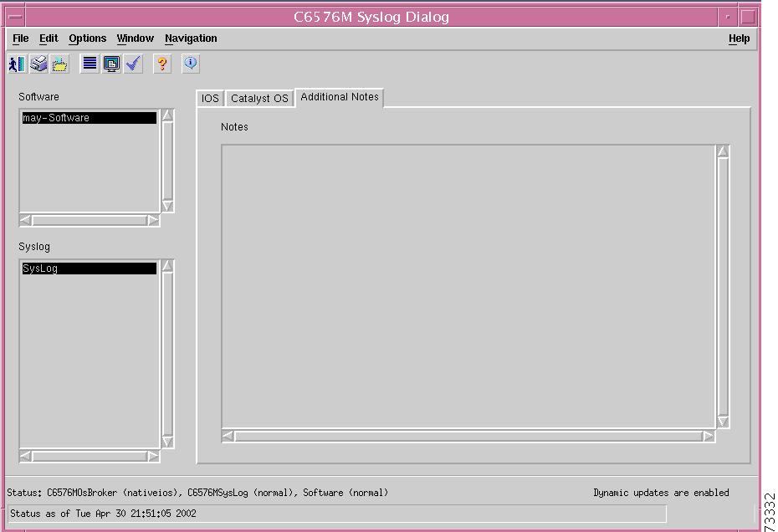Click Syslog list scroll right arrow
Viewport: 778px width, 532px height.
coord(153,456)
